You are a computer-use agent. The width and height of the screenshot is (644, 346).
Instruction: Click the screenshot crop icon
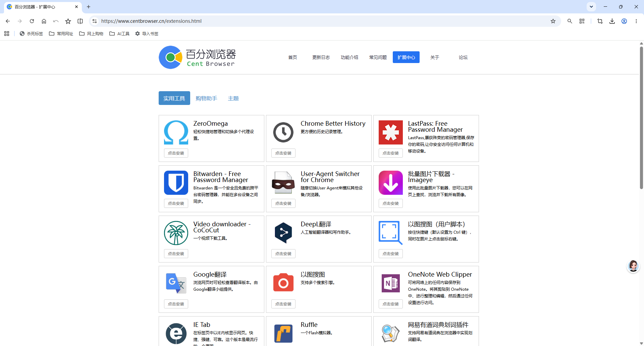click(x=600, y=21)
